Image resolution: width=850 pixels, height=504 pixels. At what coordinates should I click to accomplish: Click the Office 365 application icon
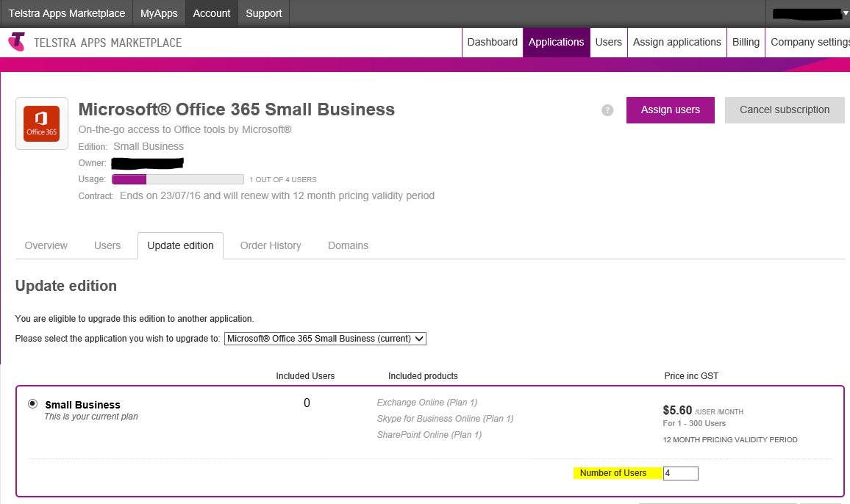(x=41, y=123)
